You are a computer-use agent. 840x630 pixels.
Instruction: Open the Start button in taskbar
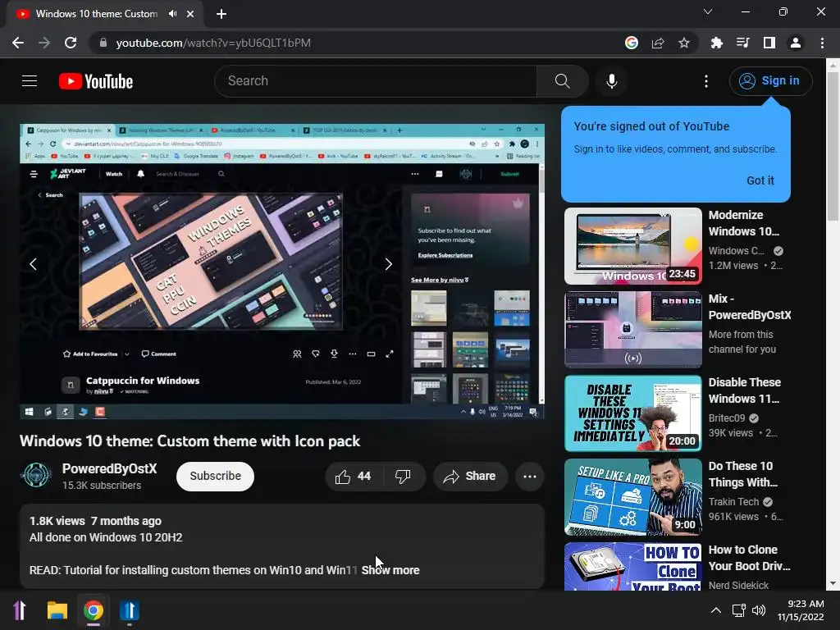[x=20, y=610]
